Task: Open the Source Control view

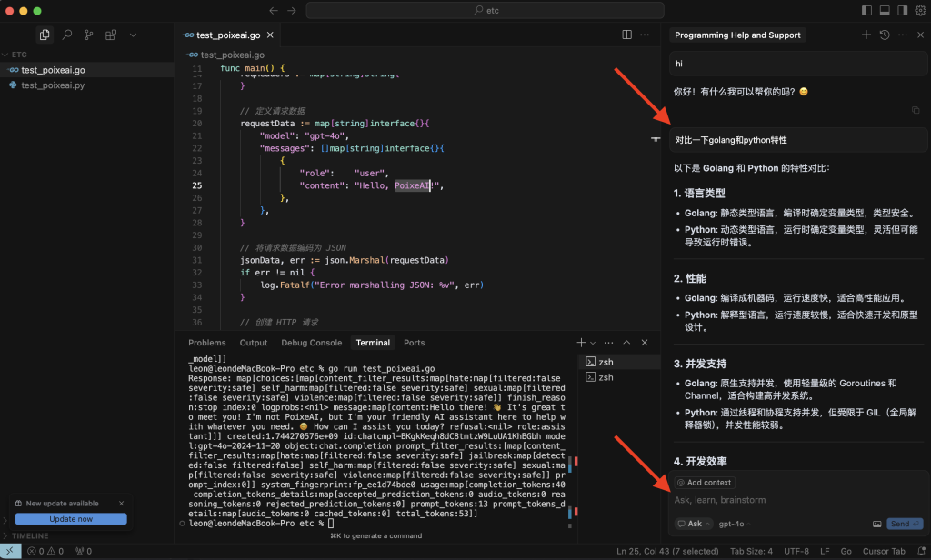Action: click(89, 35)
